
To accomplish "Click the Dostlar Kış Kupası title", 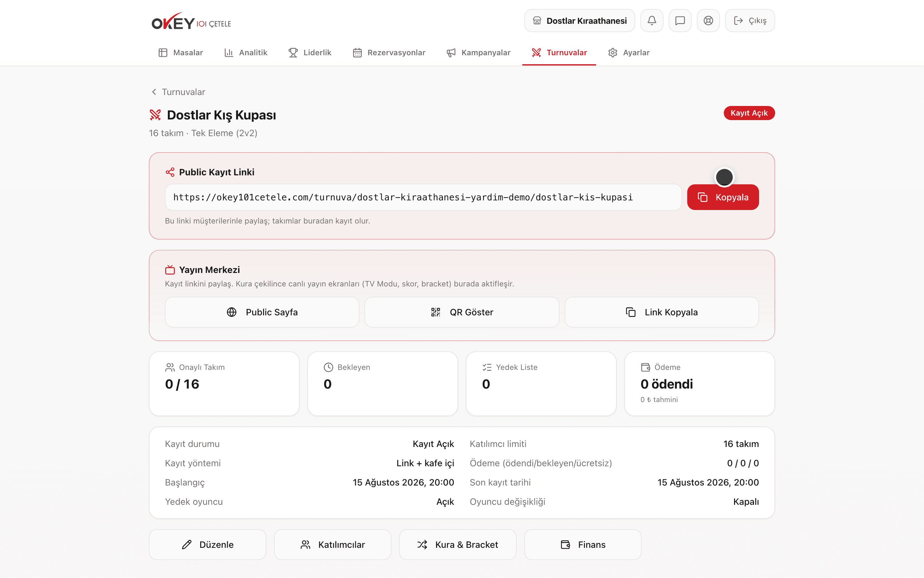I will (221, 115).
